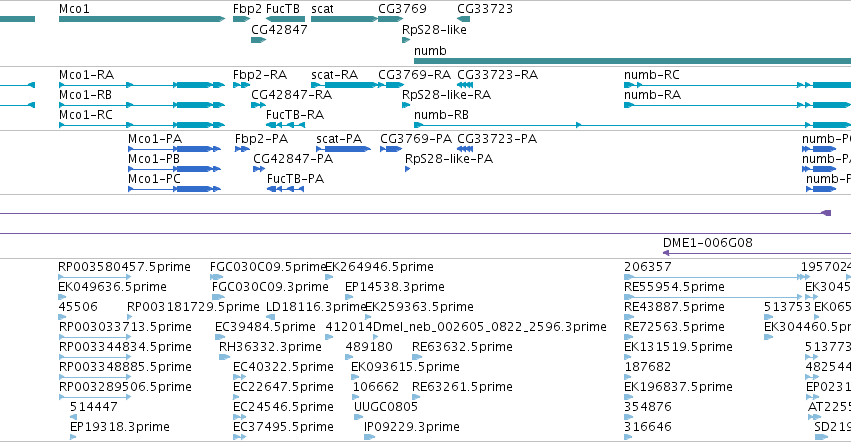
Task: Select transcript CG42847-RA
Action: 258,105
